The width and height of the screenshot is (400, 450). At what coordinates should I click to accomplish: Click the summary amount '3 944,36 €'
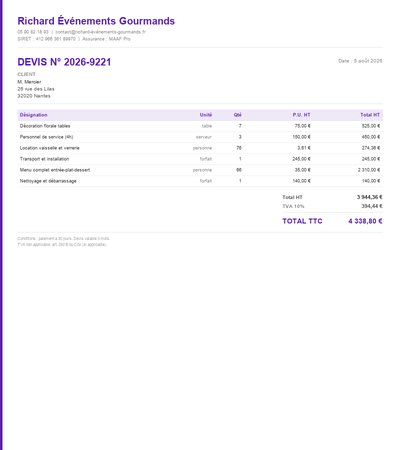369,197
